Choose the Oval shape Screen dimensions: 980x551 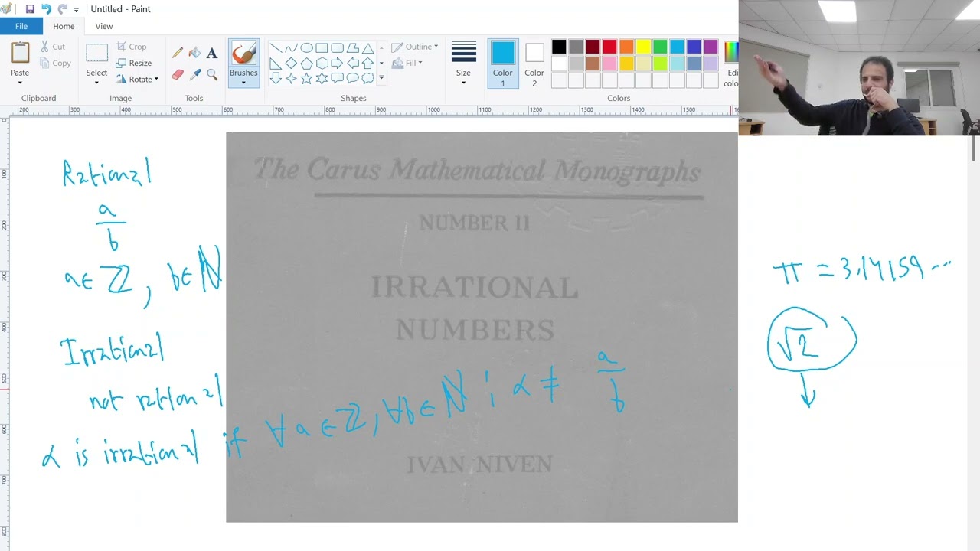[306, 47]
